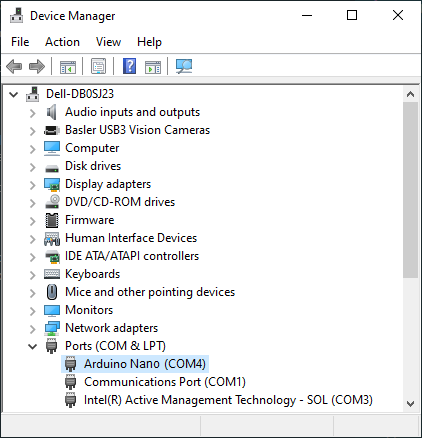Expand IDE ATA/ATAPI controllers chevron
The height and width of the screenshot is (438, 422).
coord(33,257)
